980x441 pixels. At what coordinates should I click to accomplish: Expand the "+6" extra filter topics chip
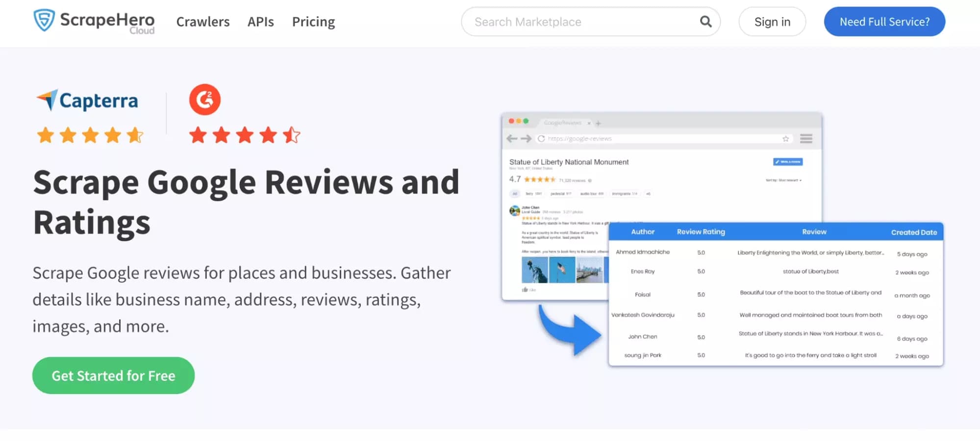648,194
